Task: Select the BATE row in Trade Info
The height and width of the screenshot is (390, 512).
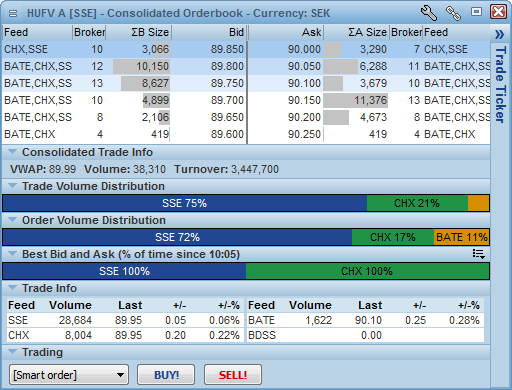Action: pyautogui.click(x=365, y=320)
